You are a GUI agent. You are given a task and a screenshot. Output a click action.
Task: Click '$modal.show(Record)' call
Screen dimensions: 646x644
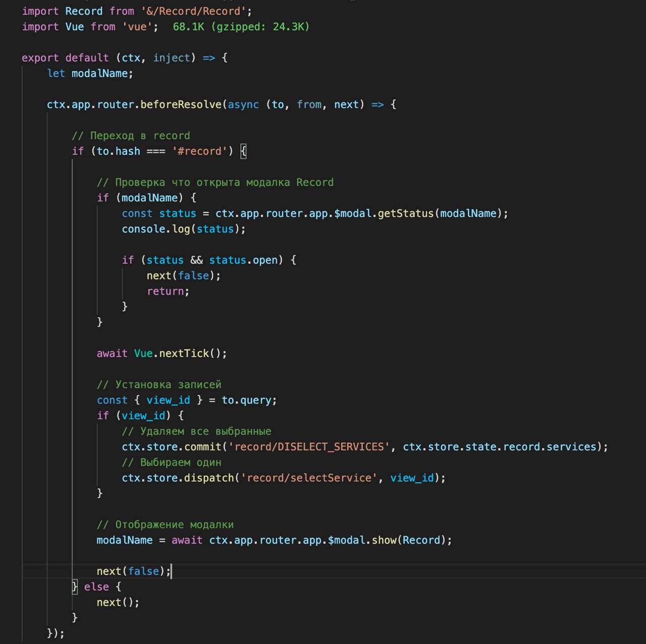pos(387,541)
